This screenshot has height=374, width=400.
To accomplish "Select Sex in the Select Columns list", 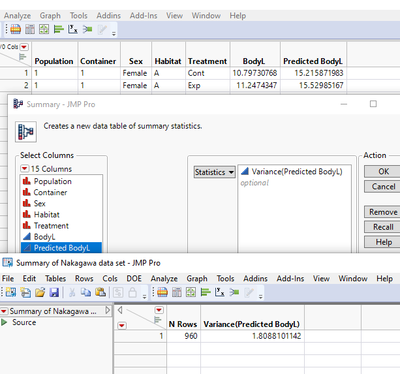I will point(62,203).
